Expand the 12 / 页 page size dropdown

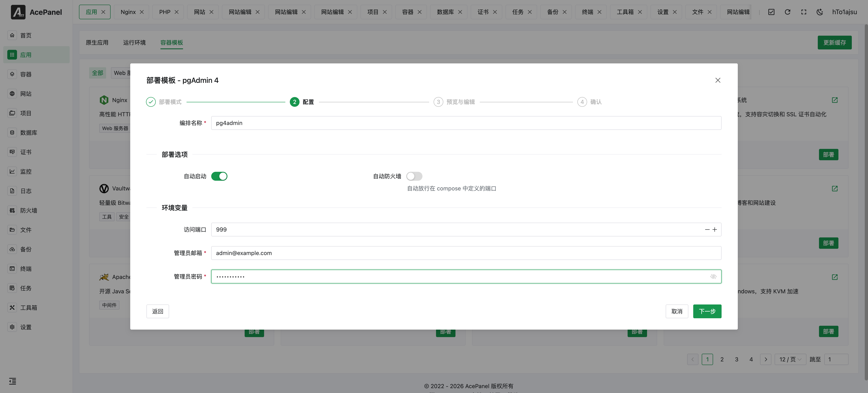point(790,359)
